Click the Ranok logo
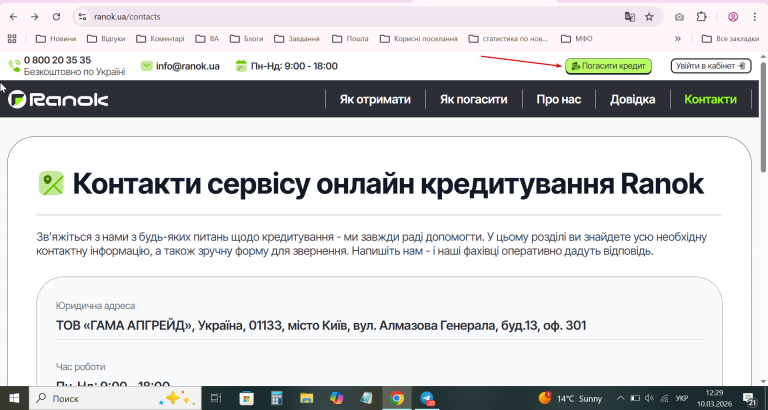 (x=58, y=99)
